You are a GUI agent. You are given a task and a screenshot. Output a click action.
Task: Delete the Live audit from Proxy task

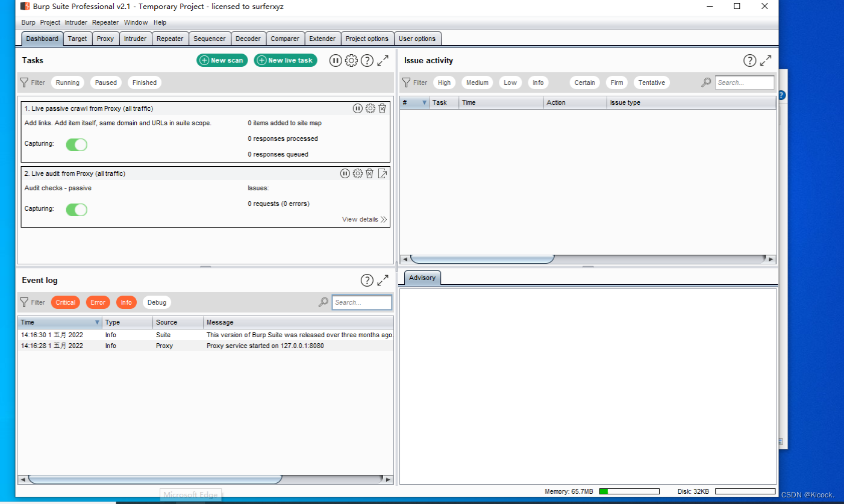tap(369, 173)
